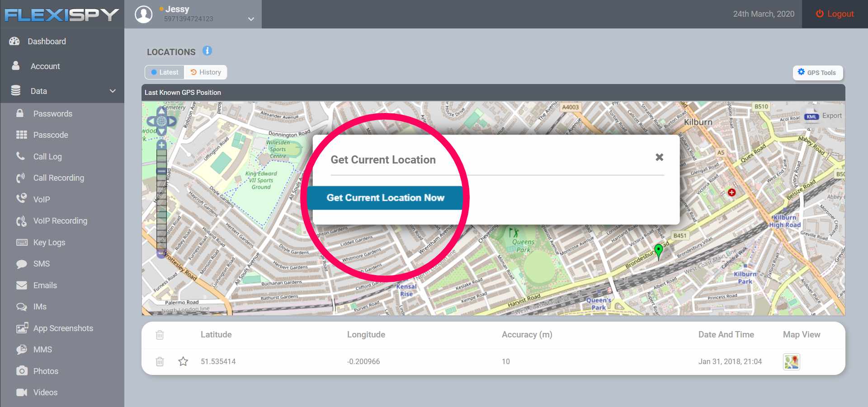Image resolution: width=868 pixels, height=407 pixels.
Task: Click the latitude value 51.535414
Action: 218,361
